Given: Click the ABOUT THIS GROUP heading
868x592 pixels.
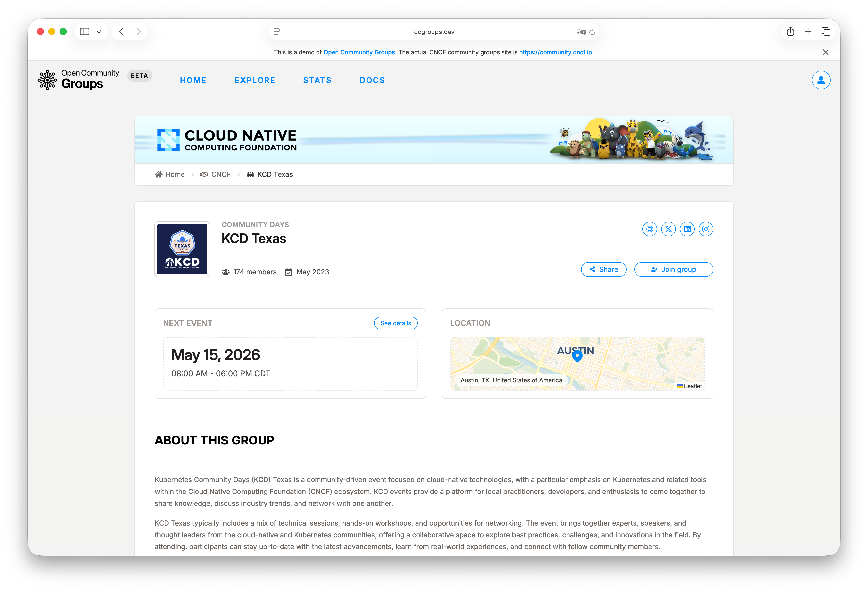Looking at the screenshot, I should 214,440.
